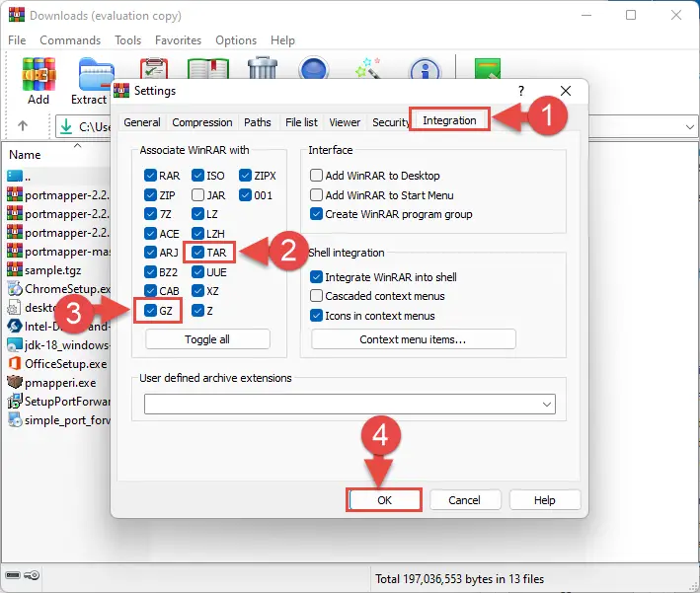Open the Tools menu
Screen dimensions: 700x593
point(127,40)
